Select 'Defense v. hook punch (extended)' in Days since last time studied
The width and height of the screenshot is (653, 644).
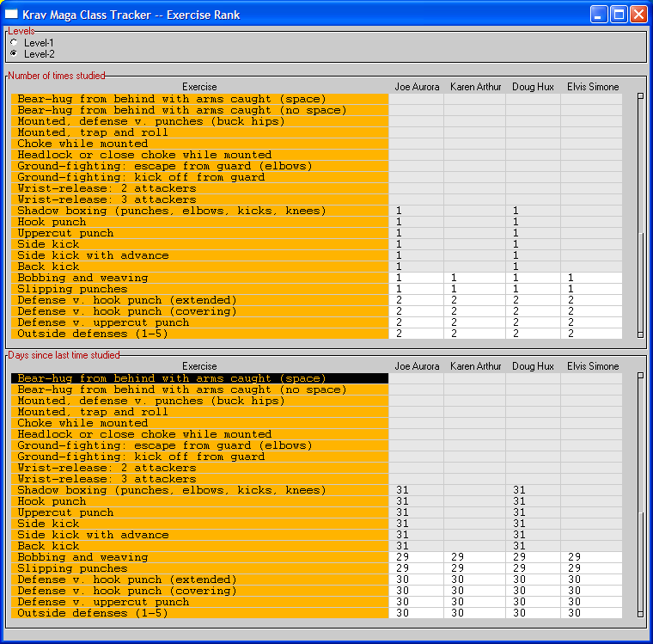coord(199,580)
